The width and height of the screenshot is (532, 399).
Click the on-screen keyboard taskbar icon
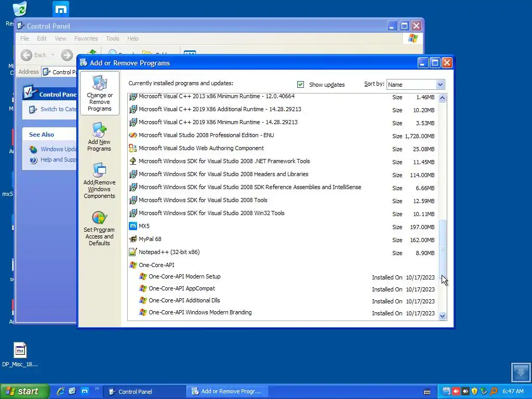click(427, 392)
